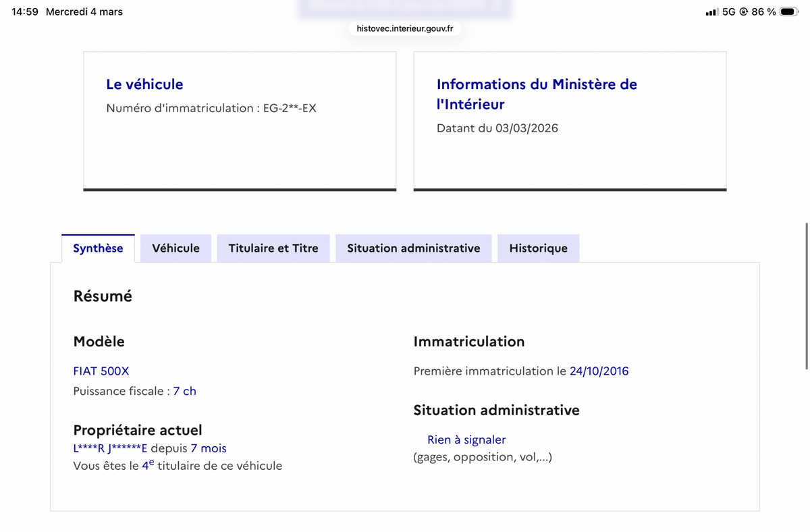Tap the 14:59 clock in the status bar

(25, 11)
